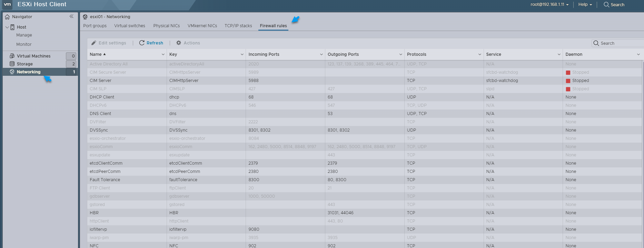Screen dimensions: 644x248
Task: Open Storage in navigator
Action: pos(25,64)
